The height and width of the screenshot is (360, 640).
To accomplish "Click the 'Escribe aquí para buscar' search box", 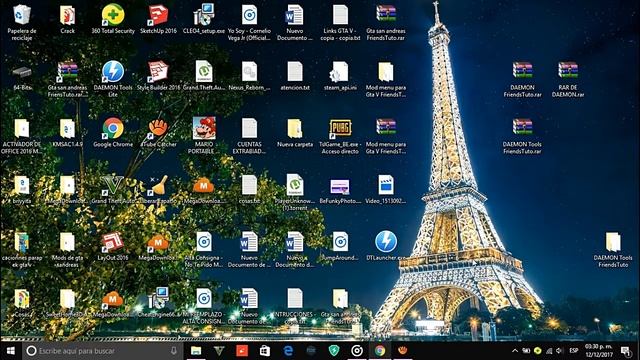I will 102,351.
